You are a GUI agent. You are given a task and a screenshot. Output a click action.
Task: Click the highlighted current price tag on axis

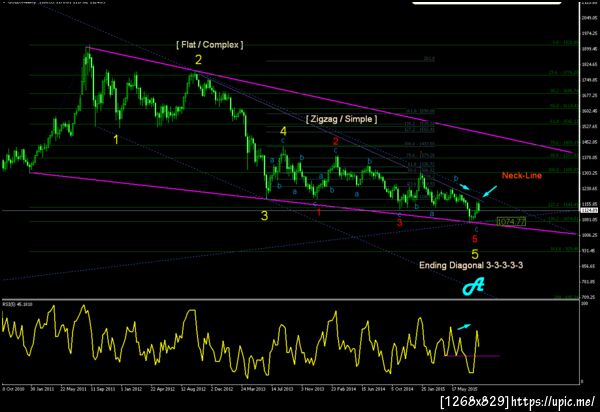[x=587, y=210]
